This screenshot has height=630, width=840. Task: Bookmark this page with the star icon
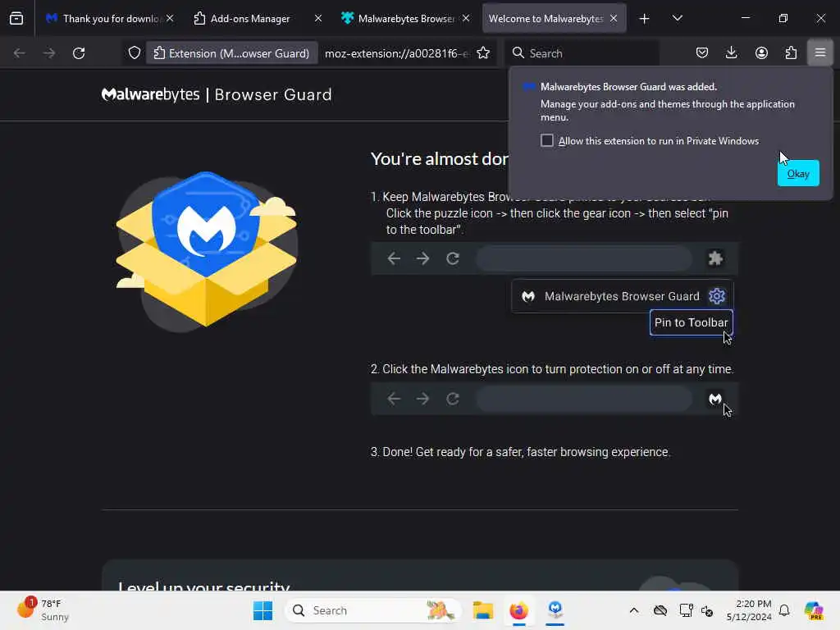point(483,52)
